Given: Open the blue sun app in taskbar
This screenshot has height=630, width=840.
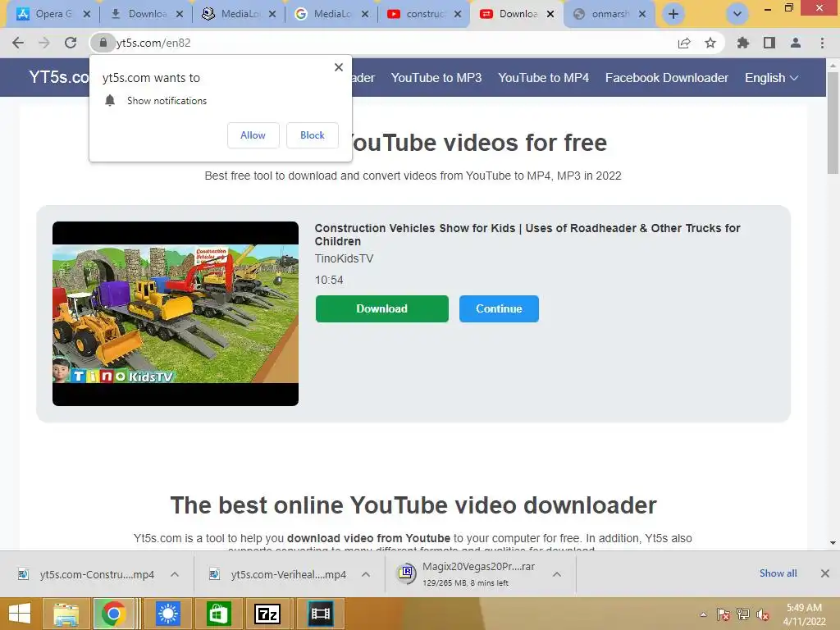Looking at the screenshot, I should point(168,614).
